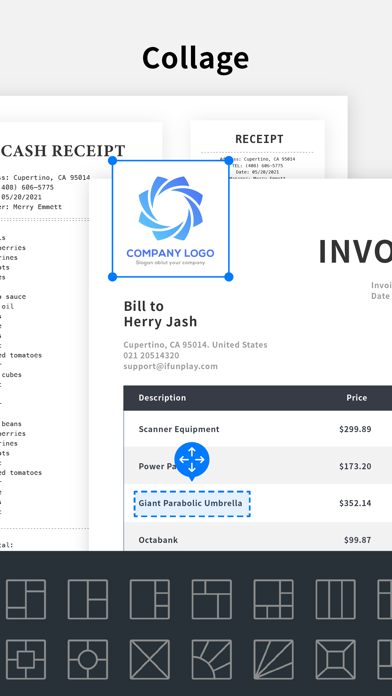Click the name Herry Jash
This screenshot has height=696, width=392.
coord(160,321)
